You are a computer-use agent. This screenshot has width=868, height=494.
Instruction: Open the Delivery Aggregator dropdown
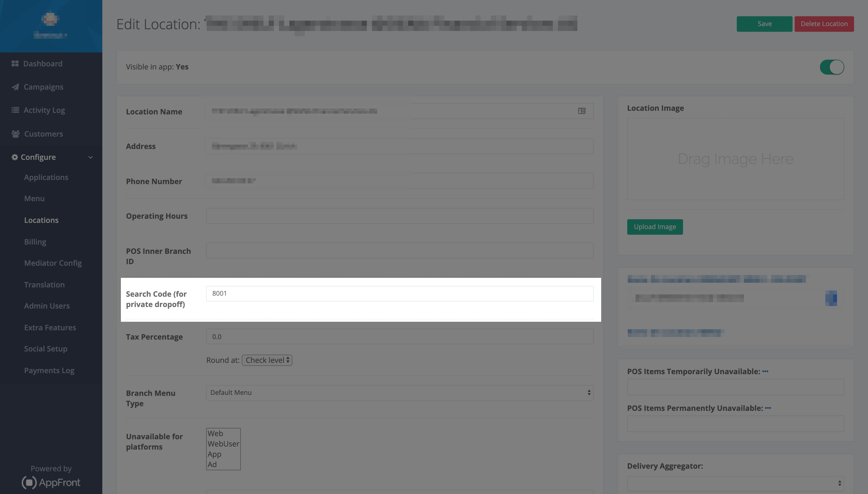click(x=735, y=483)
